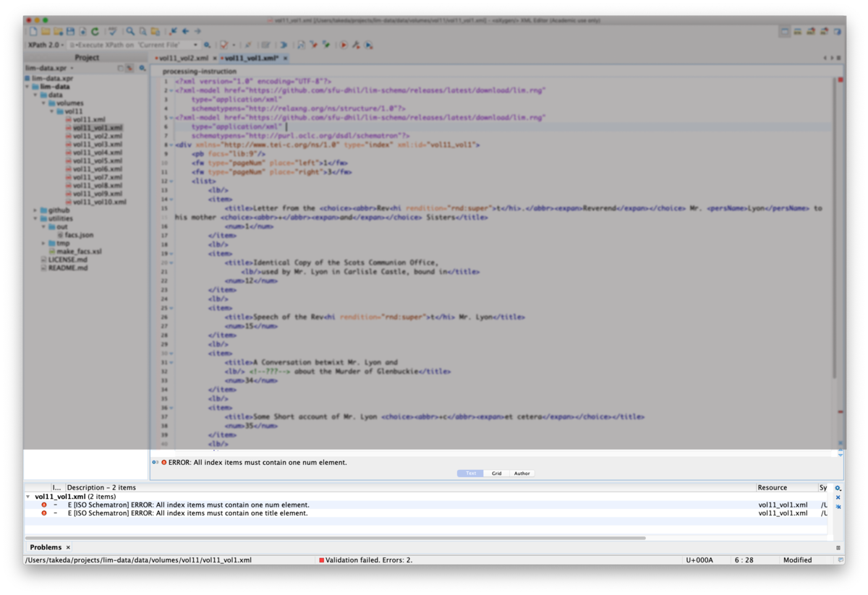Viewport: 868px width, 595px height.
Task: Open the Find/Replace magnifier icon
Action: coord(130,32)
